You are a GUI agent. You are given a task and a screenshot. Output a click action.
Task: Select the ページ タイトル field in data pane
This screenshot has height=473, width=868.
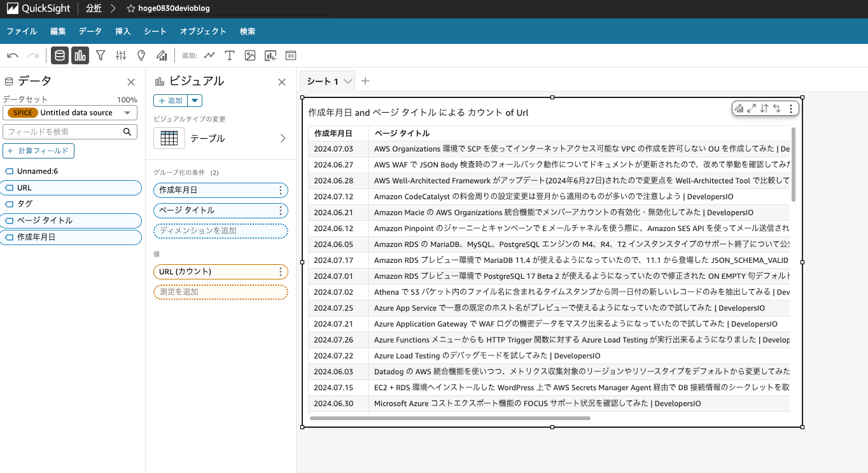point(71,220)
